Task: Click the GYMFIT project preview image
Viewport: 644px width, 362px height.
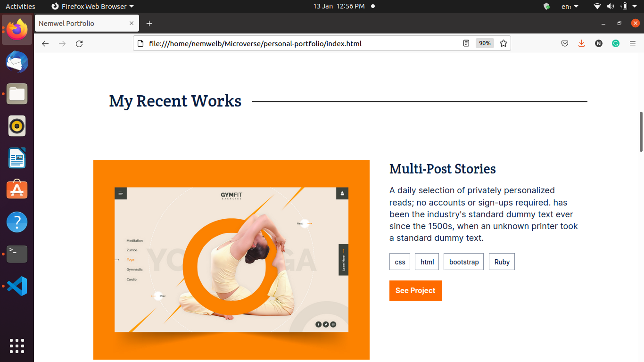Action: click(231, 260)
